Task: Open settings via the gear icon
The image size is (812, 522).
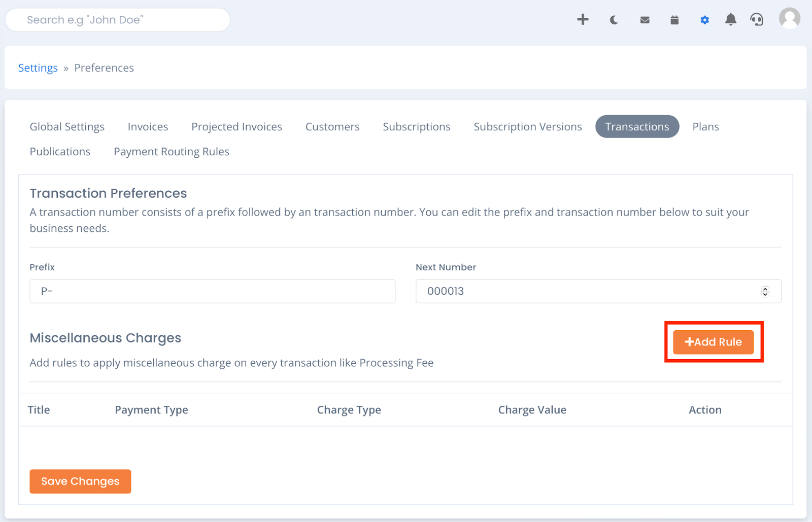Action: click(704, 20)
